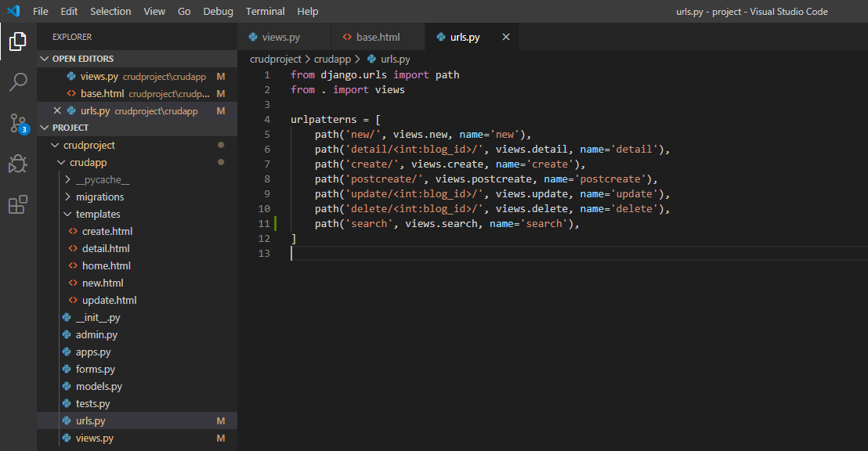Open the Terminal menu
The height and width of the screenshot is (451, 868).
(265, 11)
